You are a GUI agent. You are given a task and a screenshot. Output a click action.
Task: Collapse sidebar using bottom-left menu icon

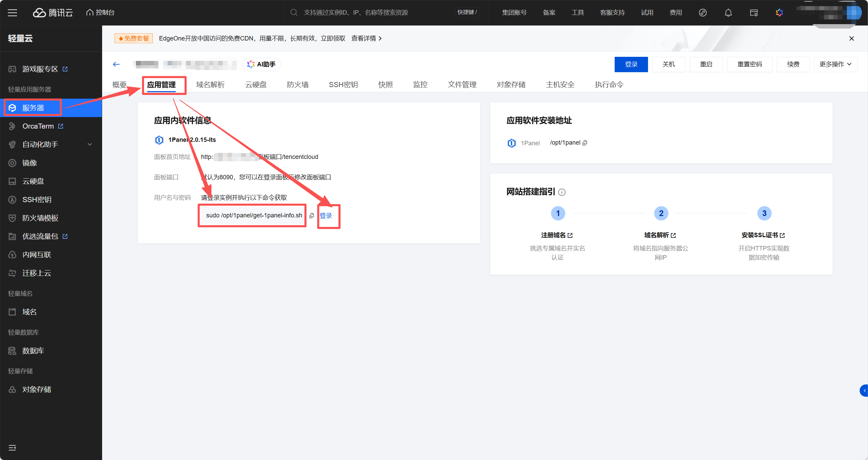(12, 448)
